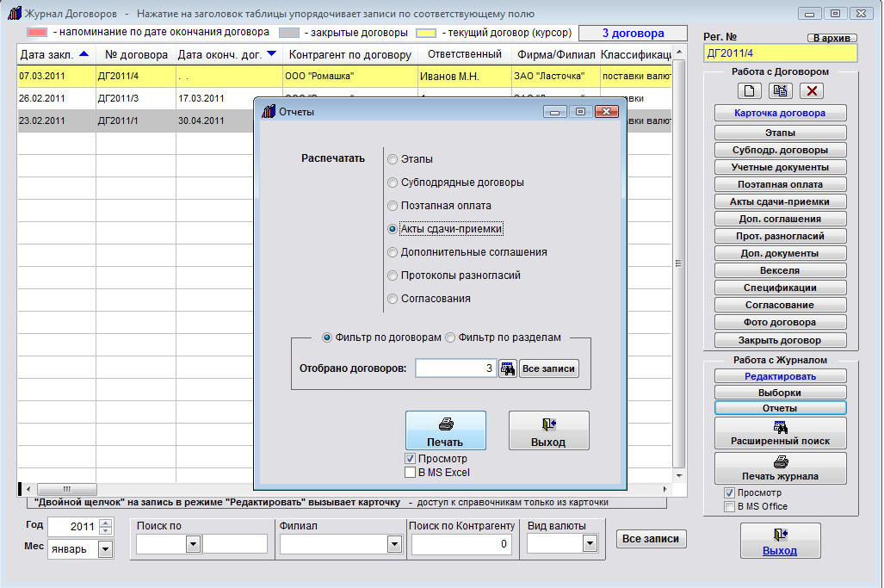This screenshot has height=588, width=884.
Task: Sort by Дата закл. ascending arrow
Action: (84, 54)
